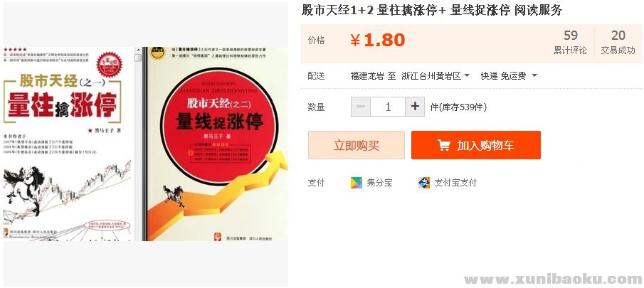Click the 集分宝 payment label
The image size is (644, 288).
pos(379,183)
